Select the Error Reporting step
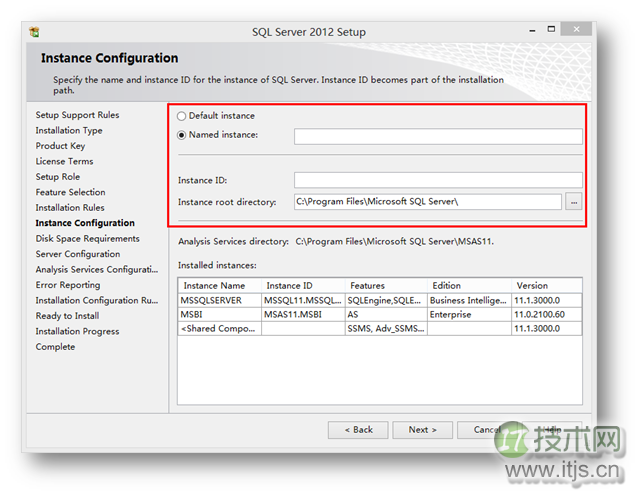639x495 pixels. coord(68,285)
